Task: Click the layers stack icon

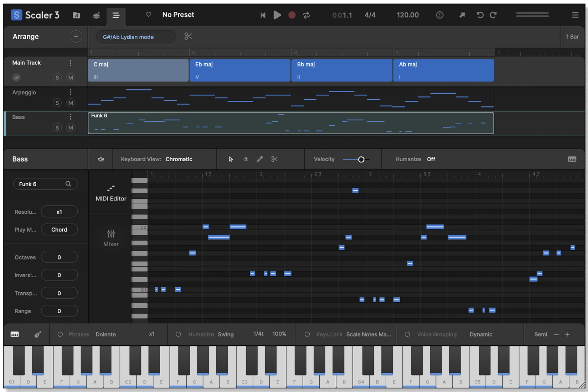Action: point(96,15)
